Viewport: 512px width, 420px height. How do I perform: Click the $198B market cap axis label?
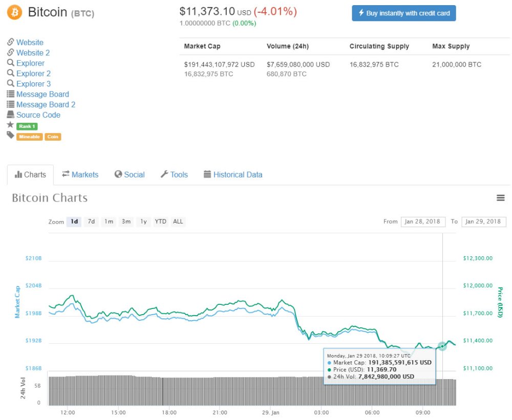[x=34, y=313]
